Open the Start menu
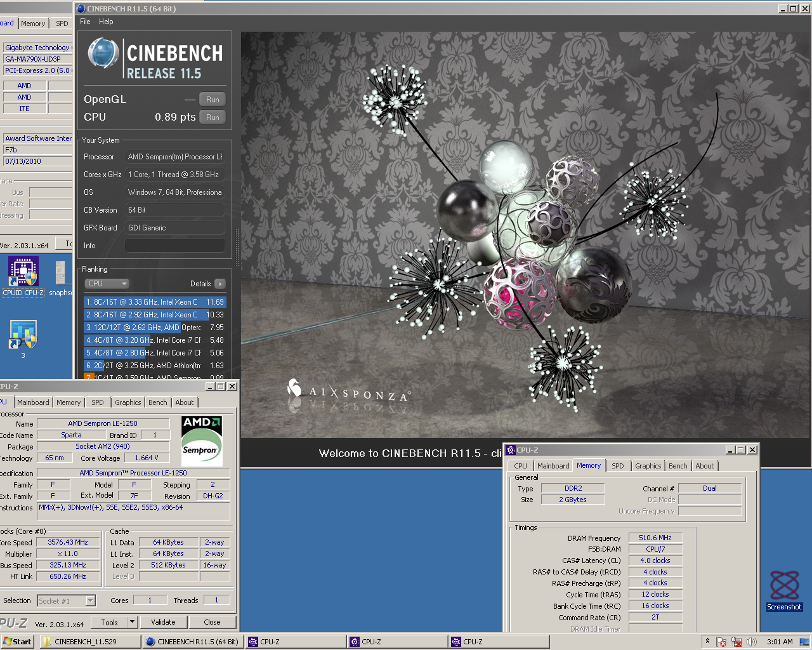The image size is (812, 650). (17, 642)
